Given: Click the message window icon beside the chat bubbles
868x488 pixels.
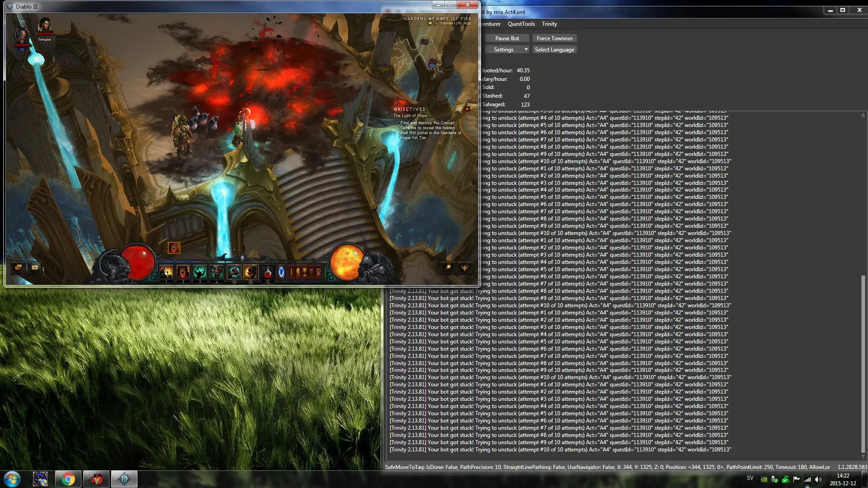Looking at the screenshot, I should click(35, 267).
